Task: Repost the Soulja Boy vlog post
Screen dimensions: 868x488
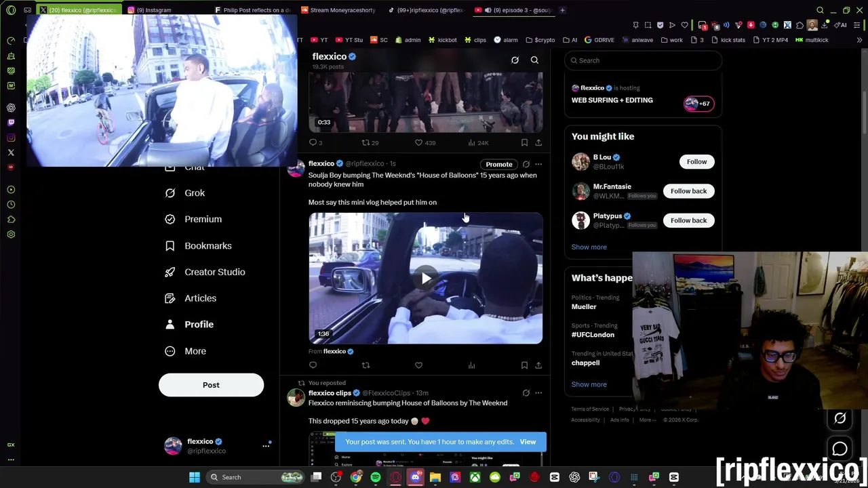Action: (366, 365)
